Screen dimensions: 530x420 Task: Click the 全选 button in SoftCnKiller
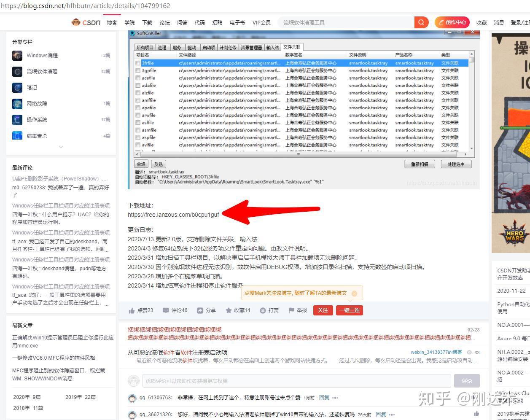pyautogui.click(x=141, y=164)
